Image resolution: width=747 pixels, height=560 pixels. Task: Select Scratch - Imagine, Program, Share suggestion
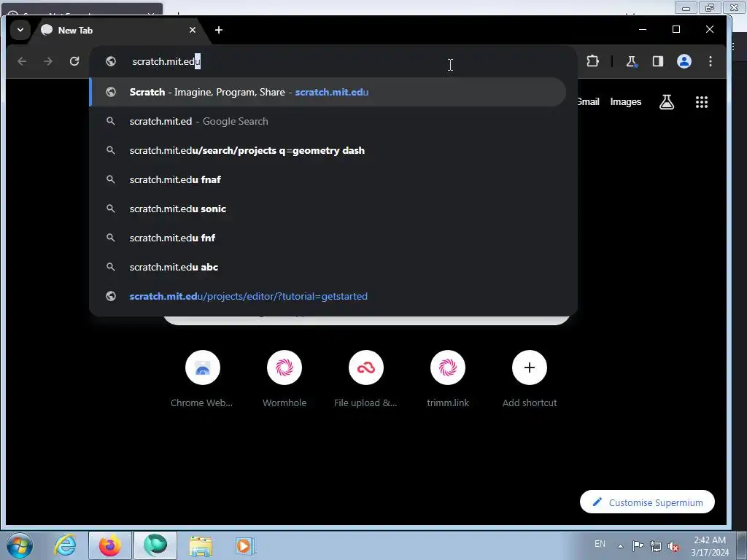pyautogui.click(x=328, y=92)
